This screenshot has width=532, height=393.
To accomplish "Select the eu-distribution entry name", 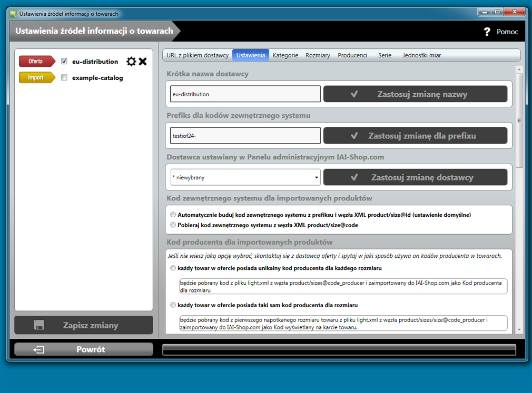I will point(95,62).
